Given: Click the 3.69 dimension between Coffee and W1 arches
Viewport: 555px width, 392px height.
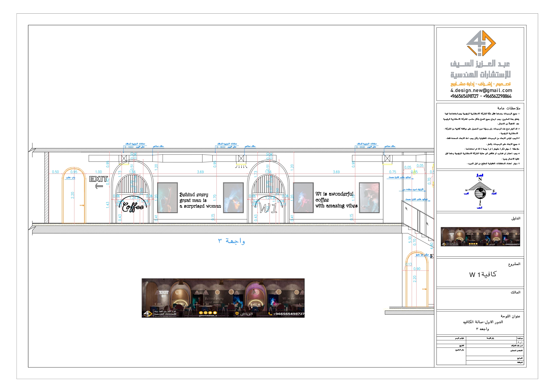Looking at the screenshot, I should (200, 172).
